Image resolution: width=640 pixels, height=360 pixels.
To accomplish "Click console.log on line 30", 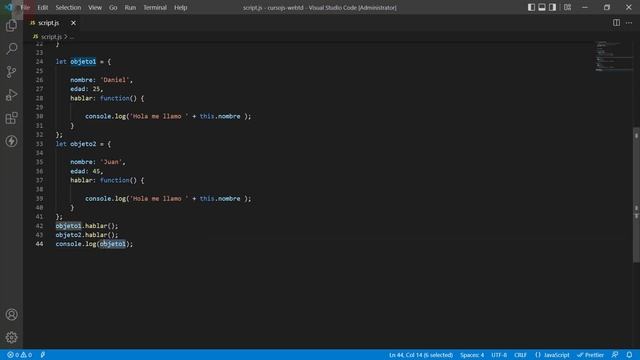I will click(x=105, y=116).
